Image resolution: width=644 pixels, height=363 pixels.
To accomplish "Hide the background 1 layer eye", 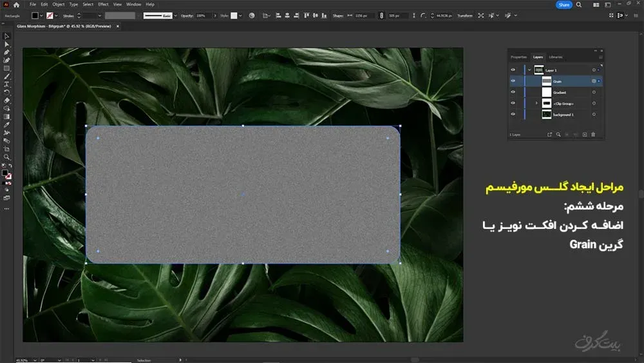I will click(513, 114).
